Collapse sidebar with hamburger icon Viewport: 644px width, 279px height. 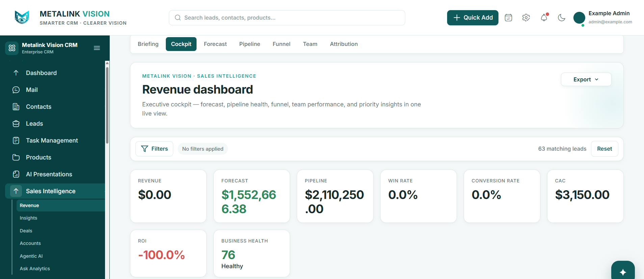[97, 48]
